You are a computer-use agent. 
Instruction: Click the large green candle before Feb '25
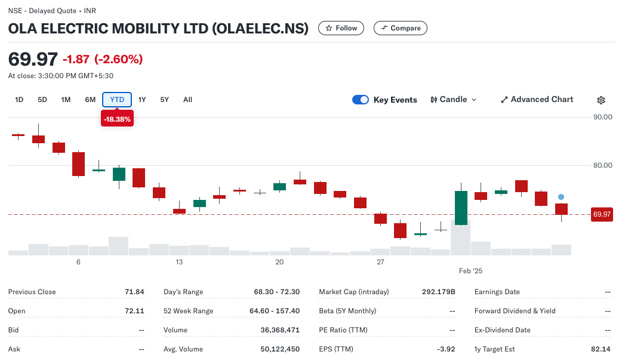(x=461, y=208)
